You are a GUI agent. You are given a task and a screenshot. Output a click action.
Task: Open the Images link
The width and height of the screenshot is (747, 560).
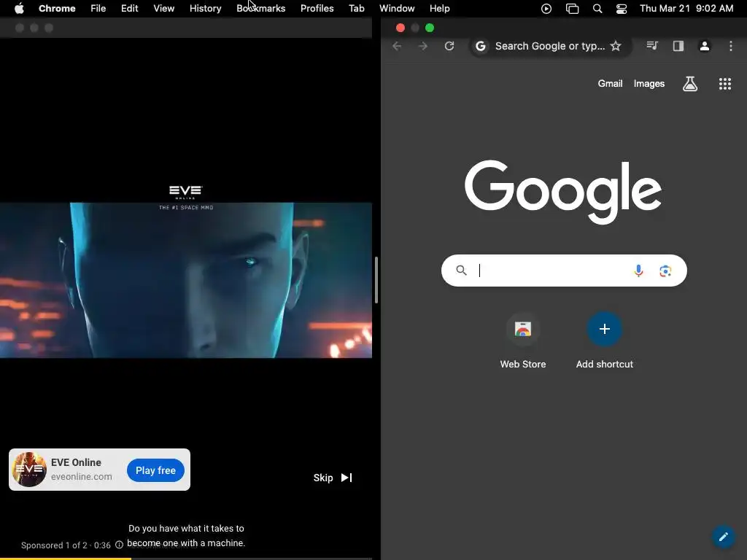tap(649, 83)
